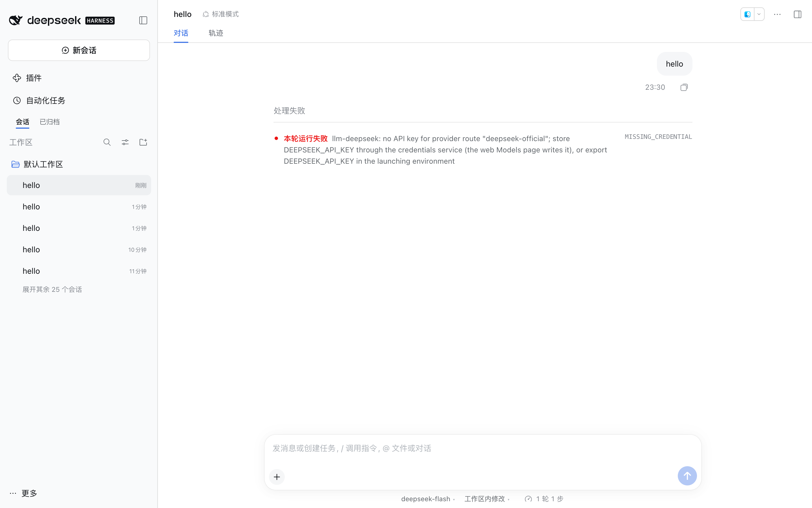Open the hello conversation from 10分钟
The image size is (812, 508).
pyautogui.click(x=79, y=250)
